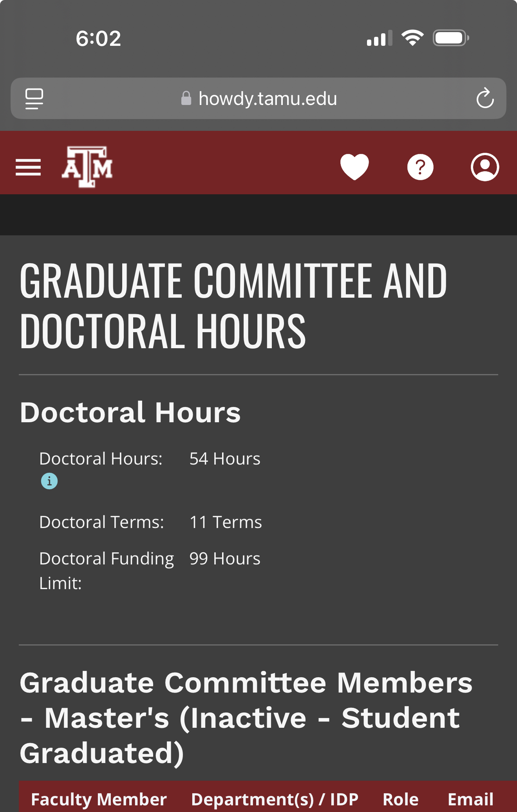Image resolution: width=517 pixels, height=812 pixels.
Task: Click the Texas A&M logo
Action: coord(87,167)
